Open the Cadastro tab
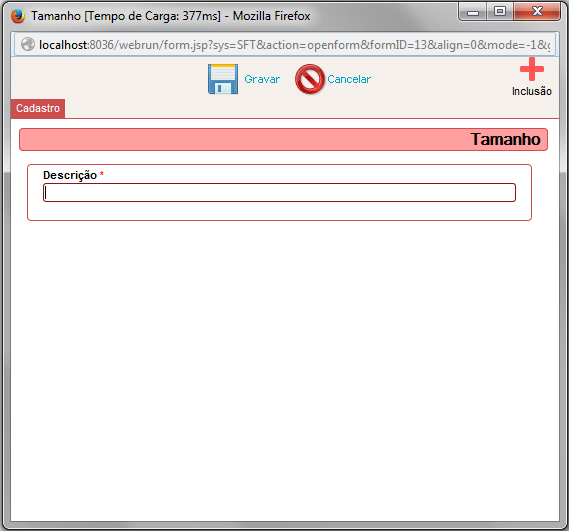Viewport: 569px width, 531px height. [x=38, y=108]
